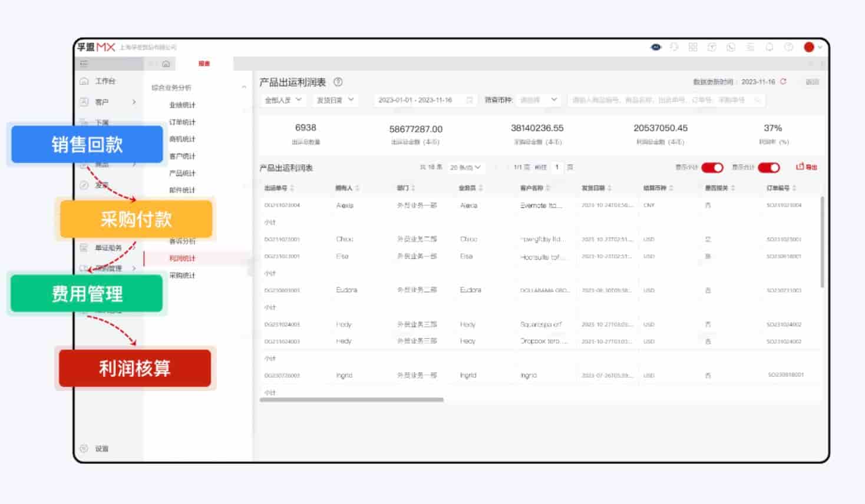The image size is (865, 504).
Task: Select 业绩统计 in the report menu
Action: click(x=182, y=105)
